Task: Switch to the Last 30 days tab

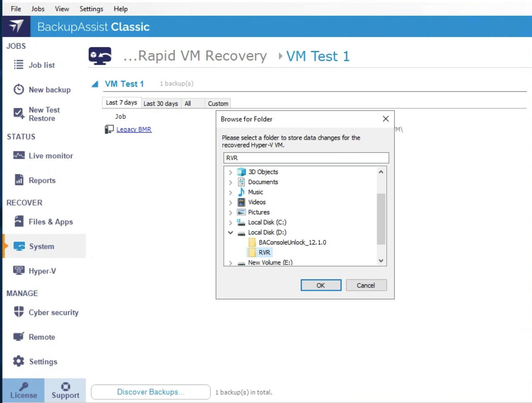Action: click(x=160, y=104)
